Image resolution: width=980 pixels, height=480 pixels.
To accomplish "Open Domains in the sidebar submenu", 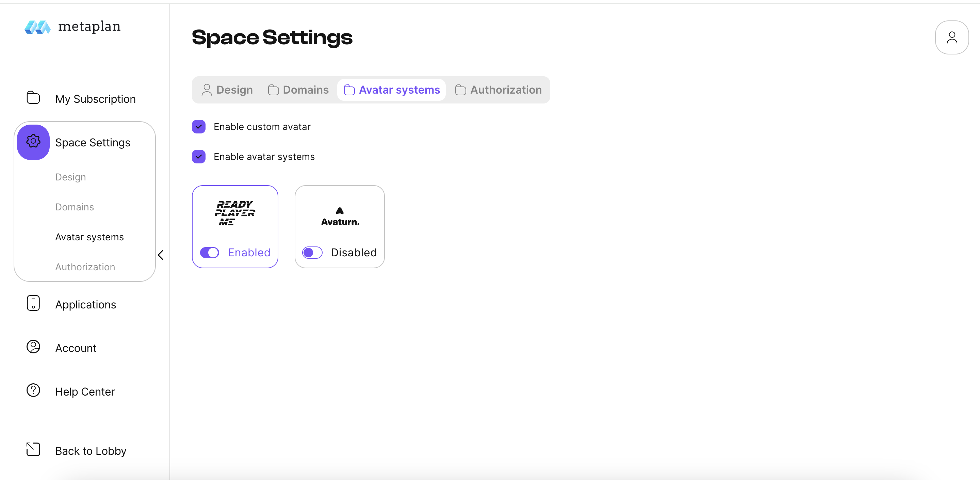I will click(75, 207).
